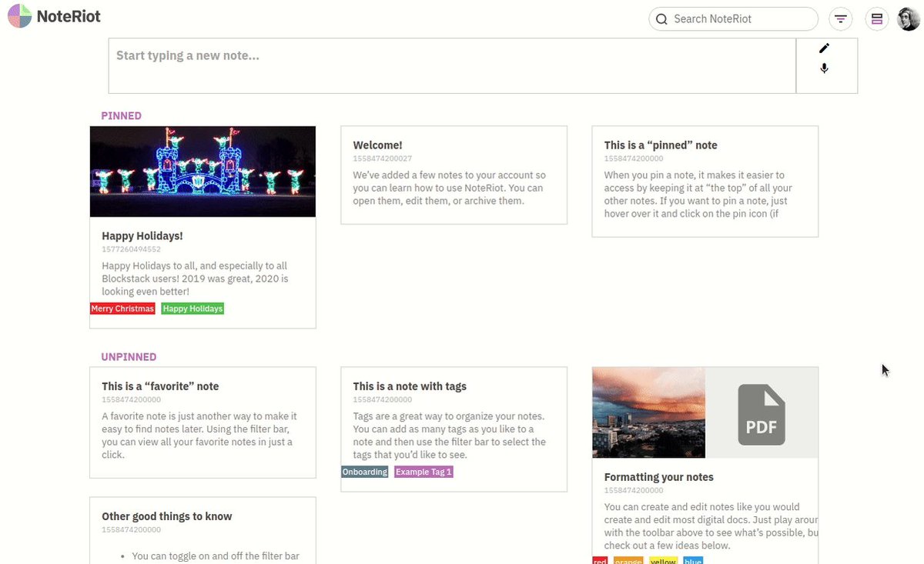Select the orange tag on Formatting note
Image resolution: width=924 pixels, height=564 pixels.
pos(628,561)
